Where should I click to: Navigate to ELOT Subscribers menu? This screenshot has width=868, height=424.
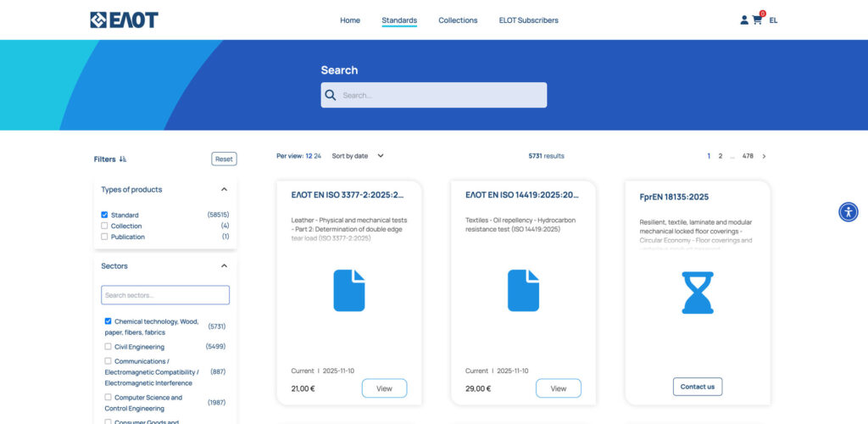point(528,20)
